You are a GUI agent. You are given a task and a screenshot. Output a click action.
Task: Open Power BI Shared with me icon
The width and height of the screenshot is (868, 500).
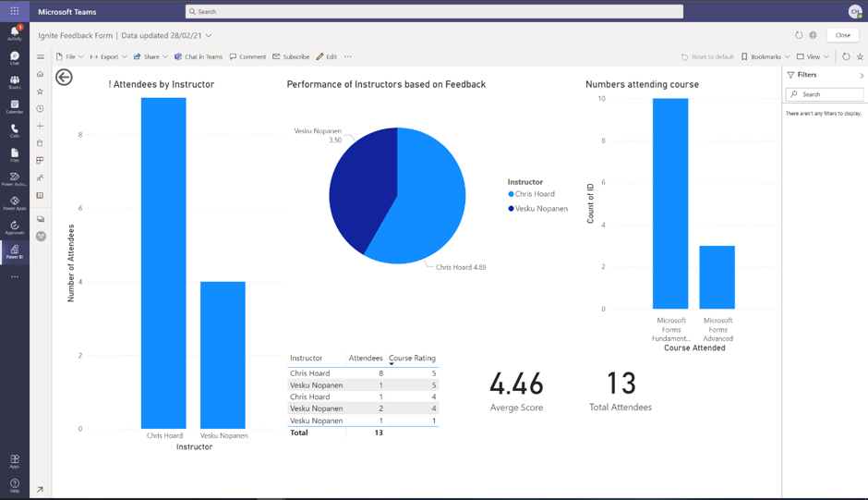pyautogui.click(x=40, y=178)
